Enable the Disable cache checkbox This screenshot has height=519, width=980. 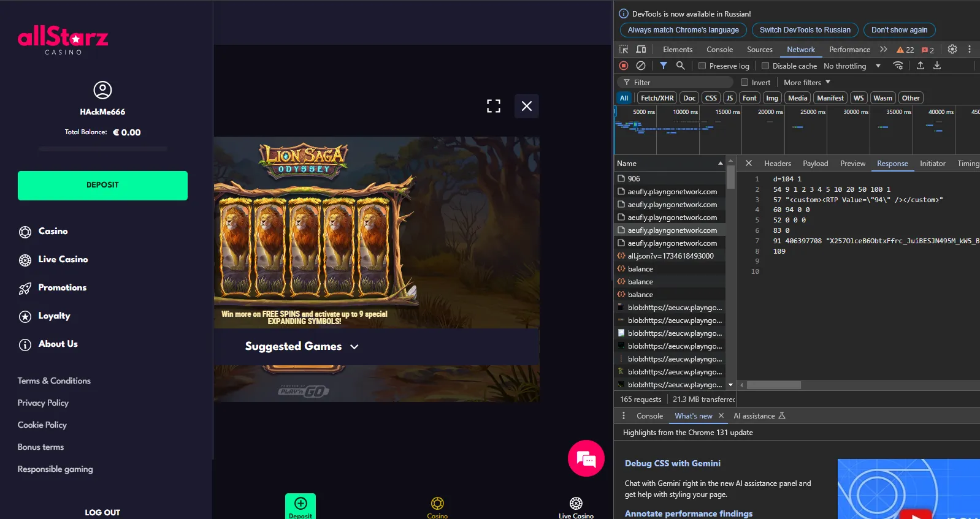point(765,66)
